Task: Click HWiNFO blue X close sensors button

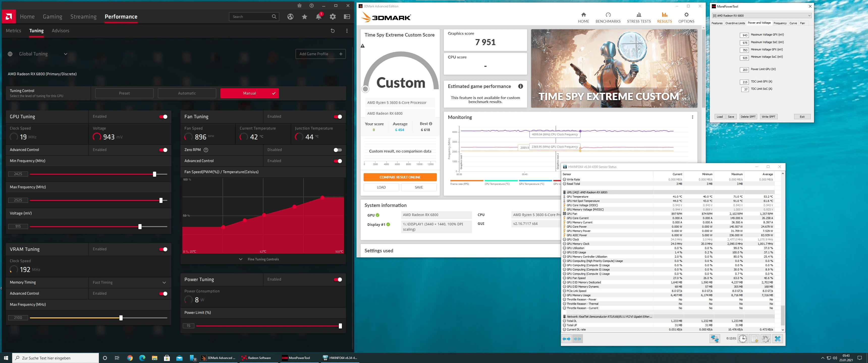Action: [778, 339]
